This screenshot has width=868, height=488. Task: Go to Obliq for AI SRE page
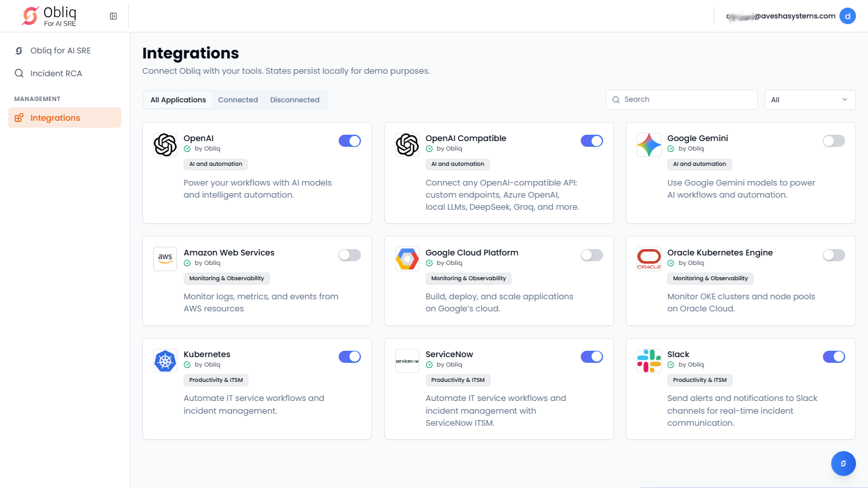pos(60,50)
